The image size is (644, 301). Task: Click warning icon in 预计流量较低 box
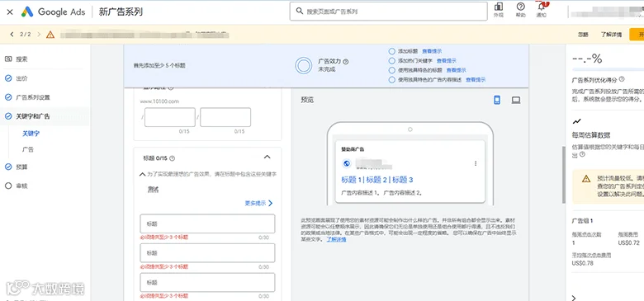586,178
